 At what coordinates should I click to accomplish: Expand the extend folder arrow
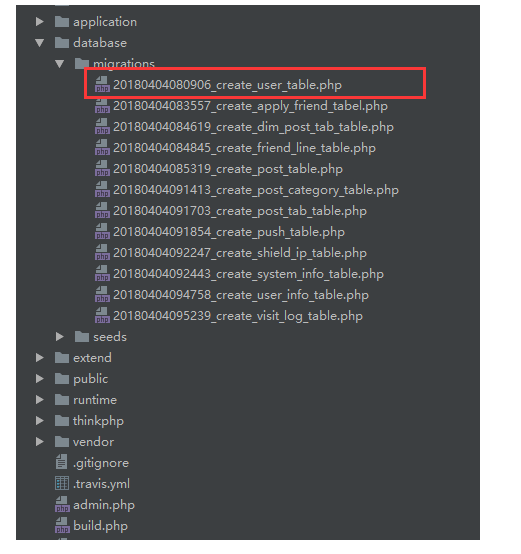40,358
